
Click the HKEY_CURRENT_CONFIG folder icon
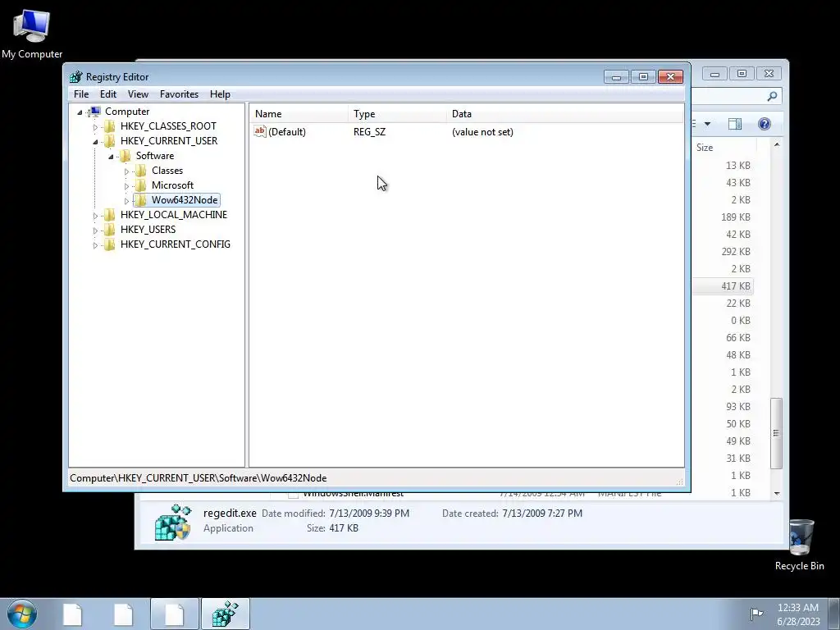(x=110, y=244)
